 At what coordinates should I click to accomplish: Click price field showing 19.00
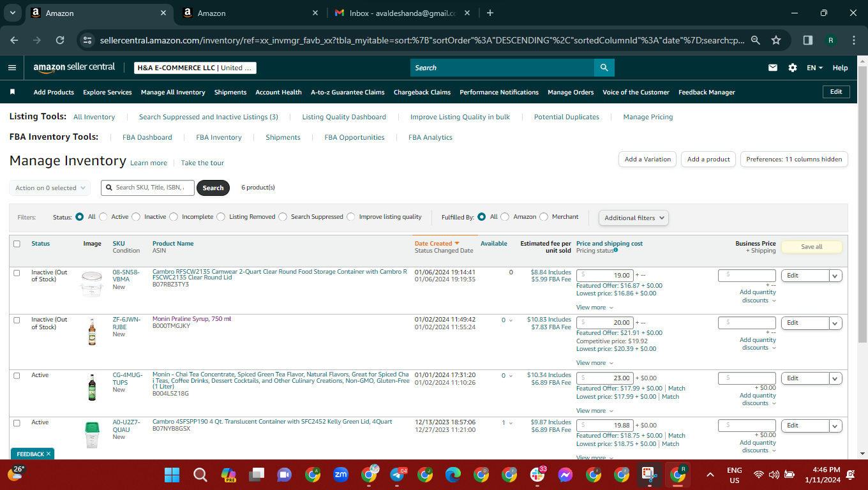pos(604,276)
